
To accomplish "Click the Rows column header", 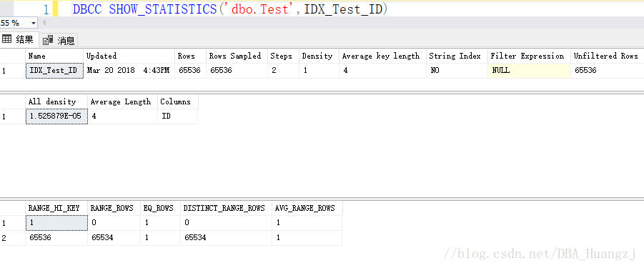I will click(x=192, y=56).
